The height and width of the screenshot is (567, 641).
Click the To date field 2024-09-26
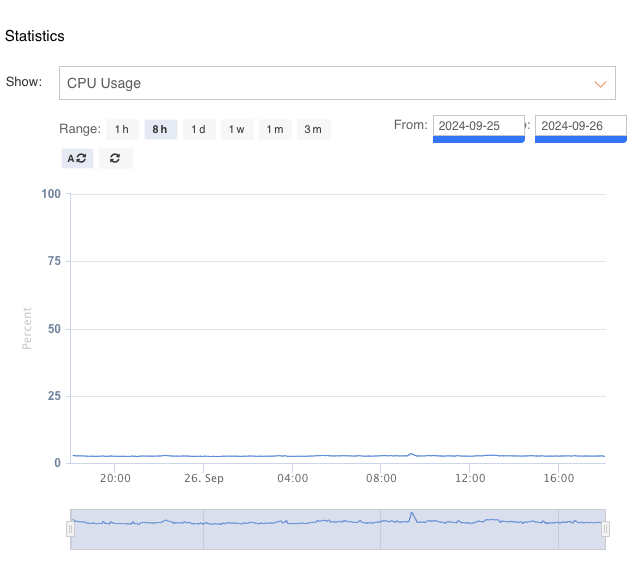[580, 126]
